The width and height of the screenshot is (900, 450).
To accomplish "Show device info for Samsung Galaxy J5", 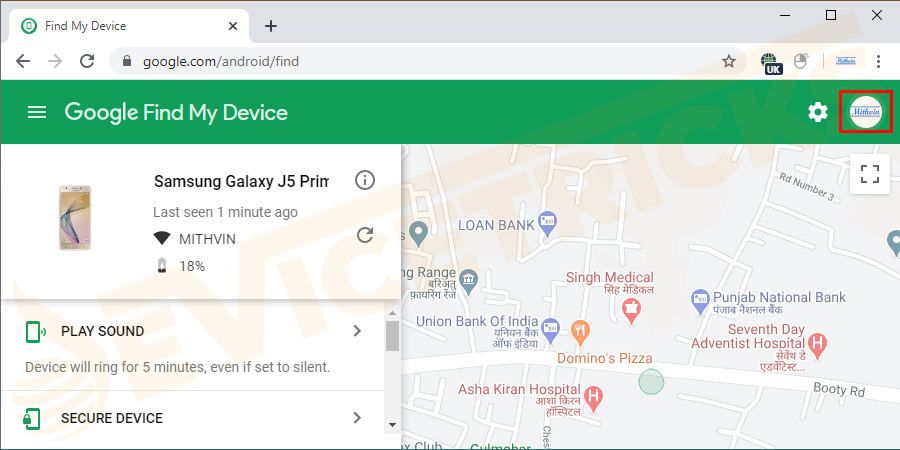I will tap(364, 180).
